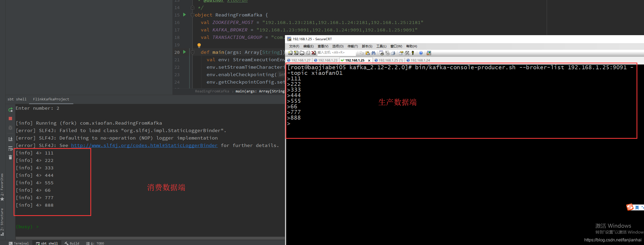Click the Public Key assistant key icon
The width and height of the screenshot is (644, 245).
point(413,53)
